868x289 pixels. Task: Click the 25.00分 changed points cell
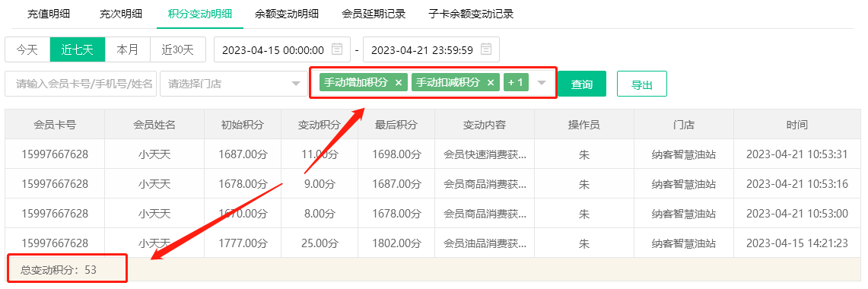(x=320, y=243)
